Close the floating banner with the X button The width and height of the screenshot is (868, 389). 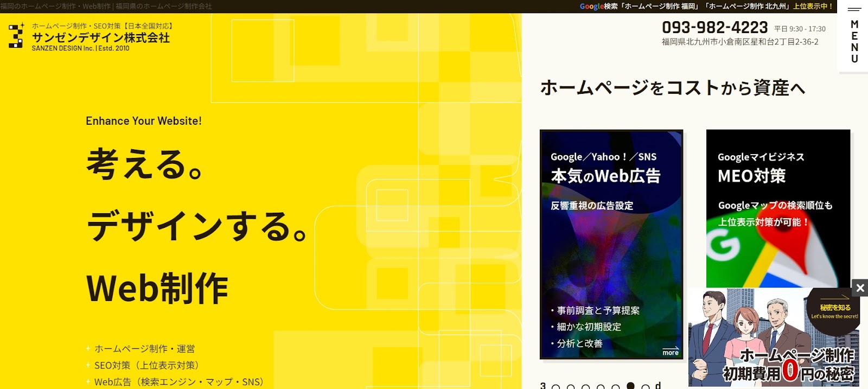click(860, 288)
